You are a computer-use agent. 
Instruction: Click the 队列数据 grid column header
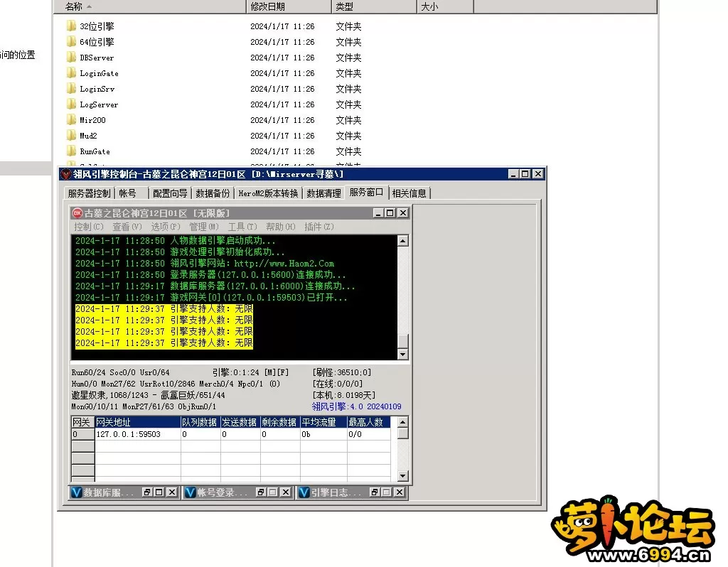200,422
